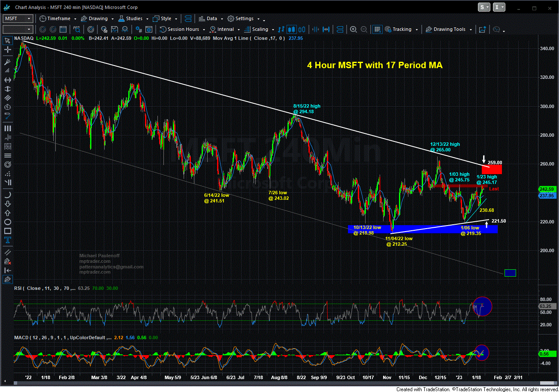The image size is (559, 392).
Task: Click the 11/04/22 low @ 212.25 label
Action: pyautogui.click(x=399, y=241)
